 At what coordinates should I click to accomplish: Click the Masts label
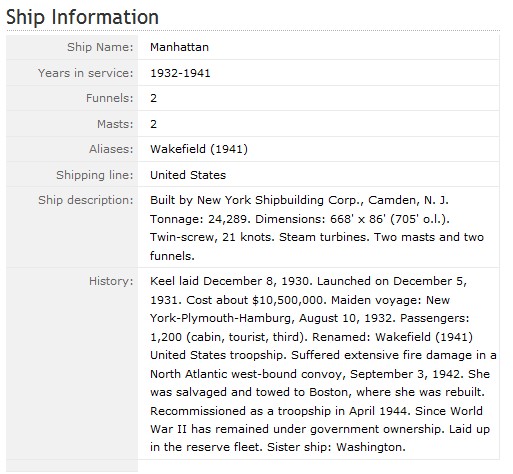pos(115,124)
